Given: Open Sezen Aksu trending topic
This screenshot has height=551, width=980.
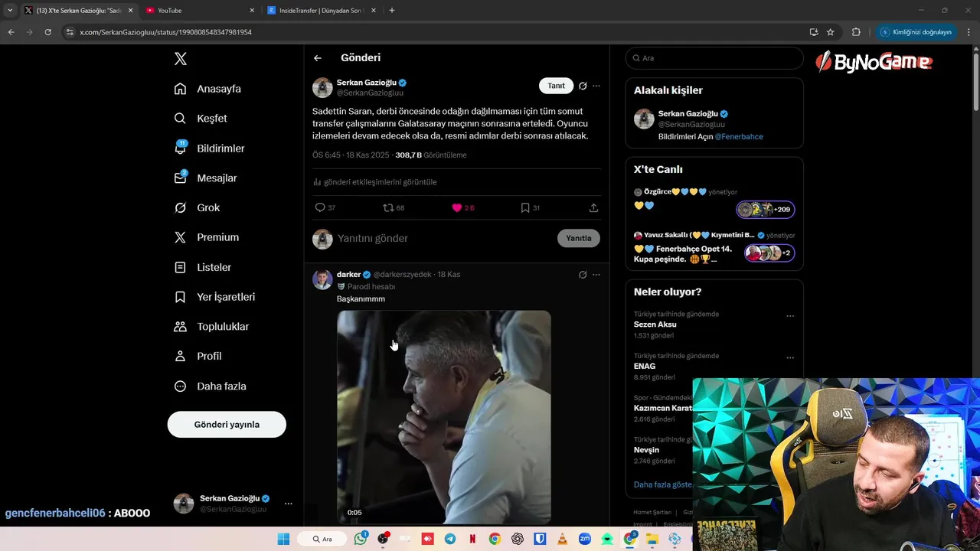Looking at the screenshot, I should click(x=655, y=324).
